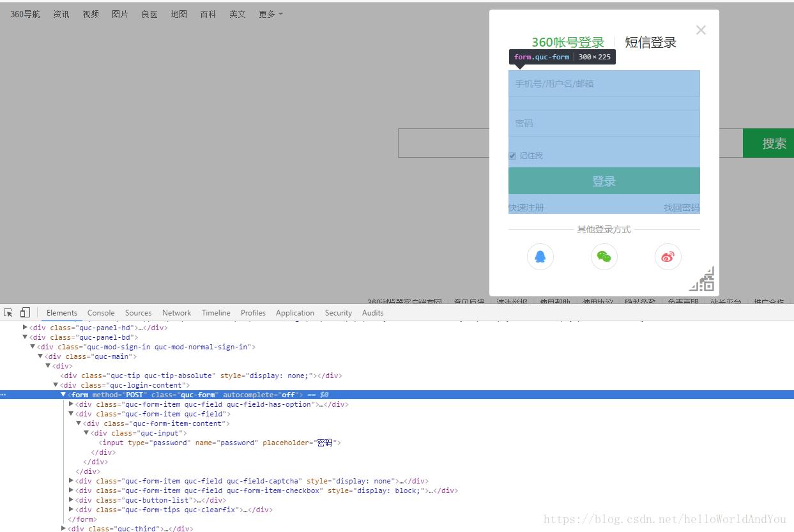Image resolution: width=794 pixels, height=532 pixels.
Task: Open the Console tab
Action: coord(101,313)
